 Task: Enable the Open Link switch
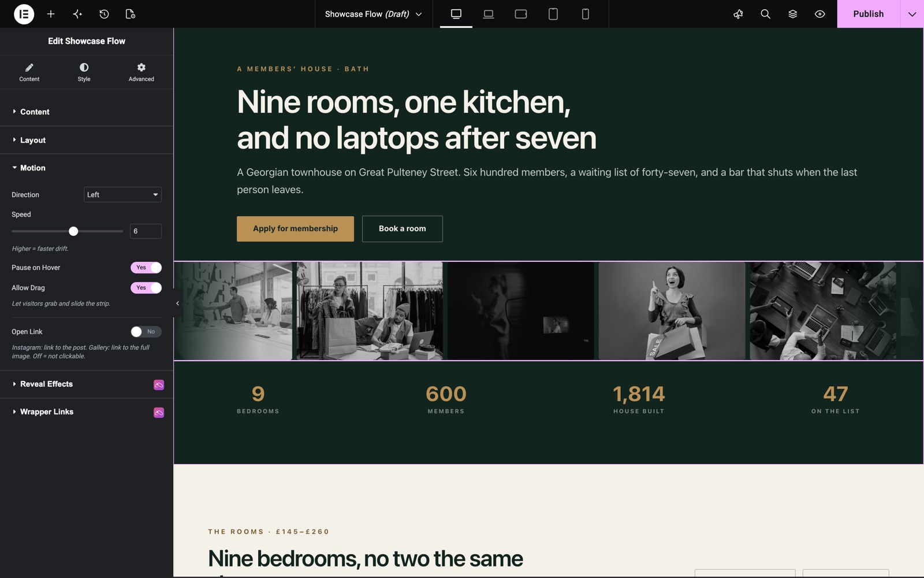[146, 332]
